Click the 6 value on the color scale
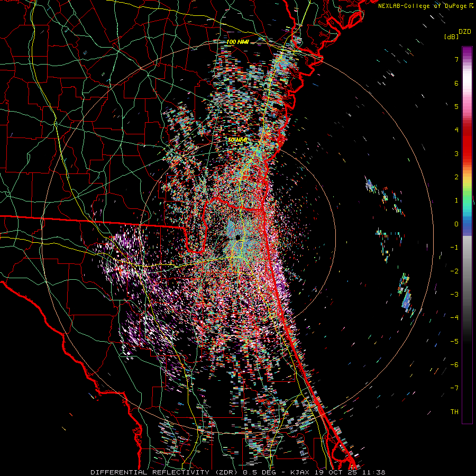 (456, 83)
